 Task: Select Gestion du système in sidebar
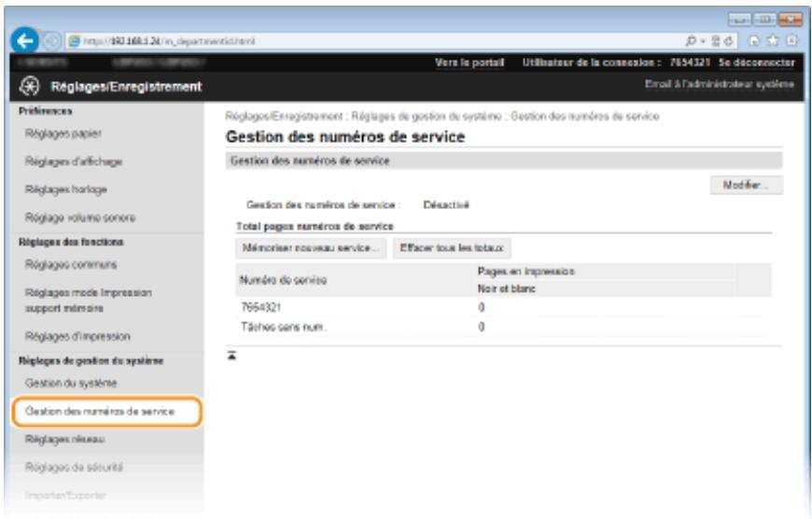point(71,384)
